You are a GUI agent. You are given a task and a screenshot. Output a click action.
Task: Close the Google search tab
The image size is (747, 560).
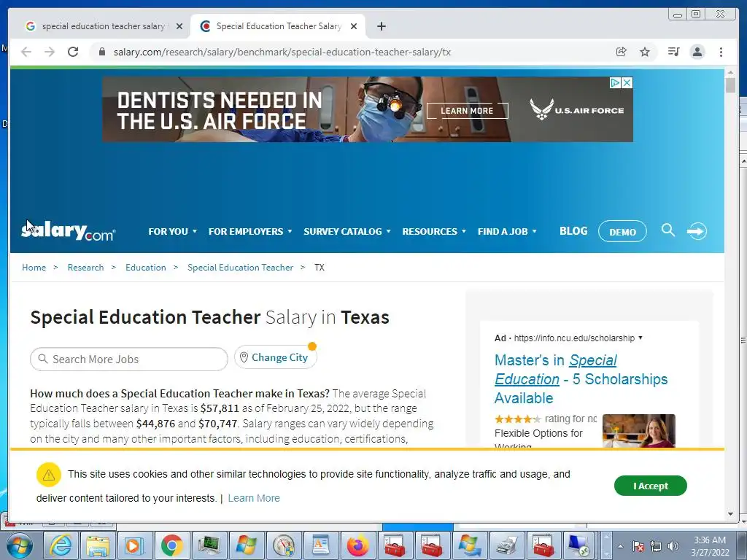coord(179,26)
